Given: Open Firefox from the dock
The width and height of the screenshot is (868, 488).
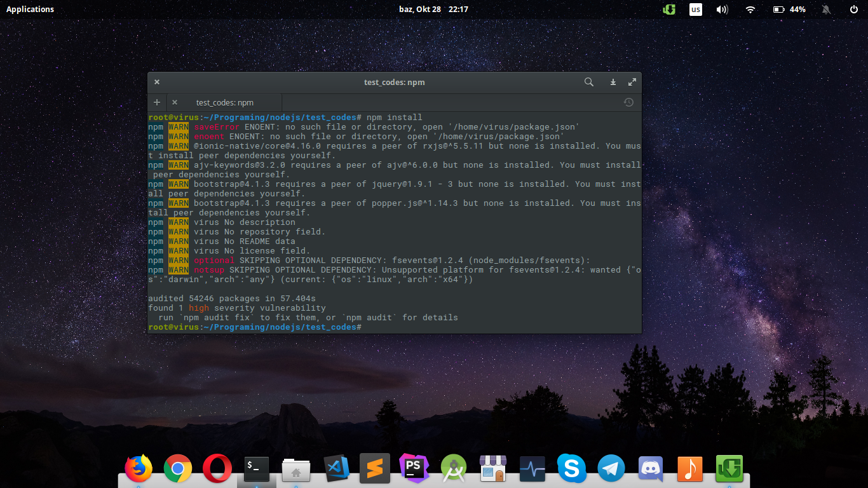Looking at the screenshot, I should tap(139, 469).
